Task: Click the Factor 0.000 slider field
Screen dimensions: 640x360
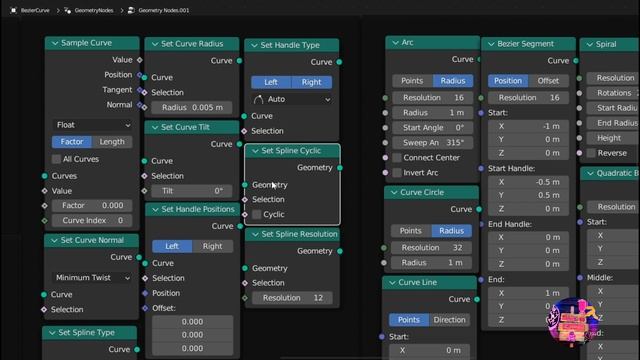Action: coord(92,206)
